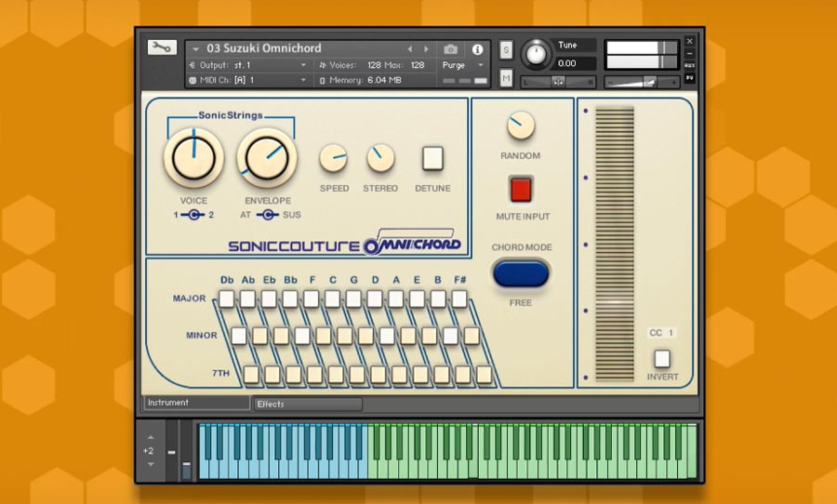837x504 pixels.
Task: Click the Voices 128 value
Action: (374, 65)
